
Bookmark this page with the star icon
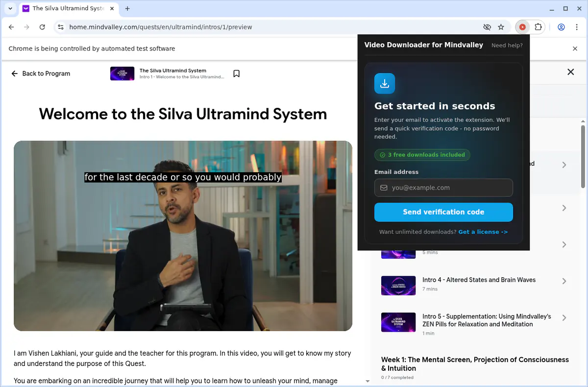(501, 27)
